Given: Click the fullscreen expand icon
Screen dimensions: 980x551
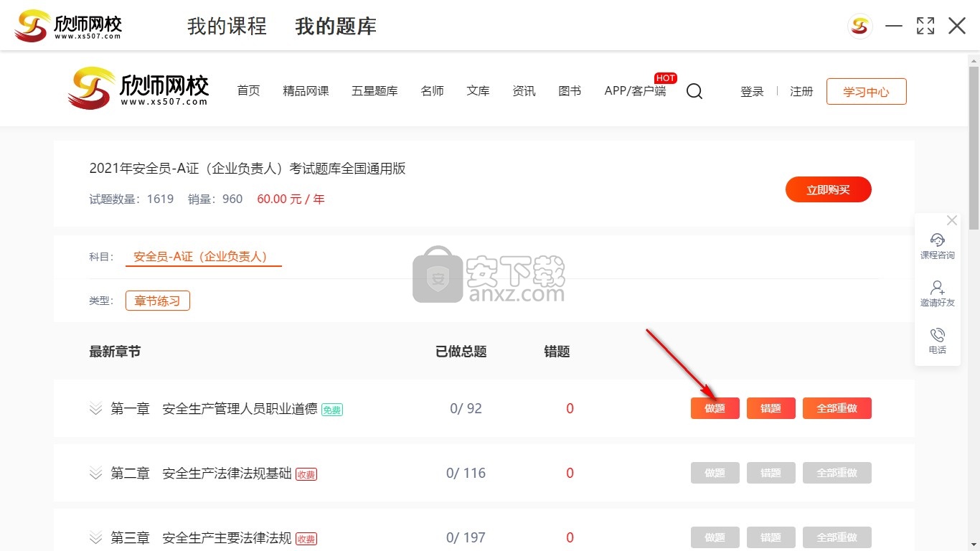Looking at the screenshot, I should tap(925, 27).
